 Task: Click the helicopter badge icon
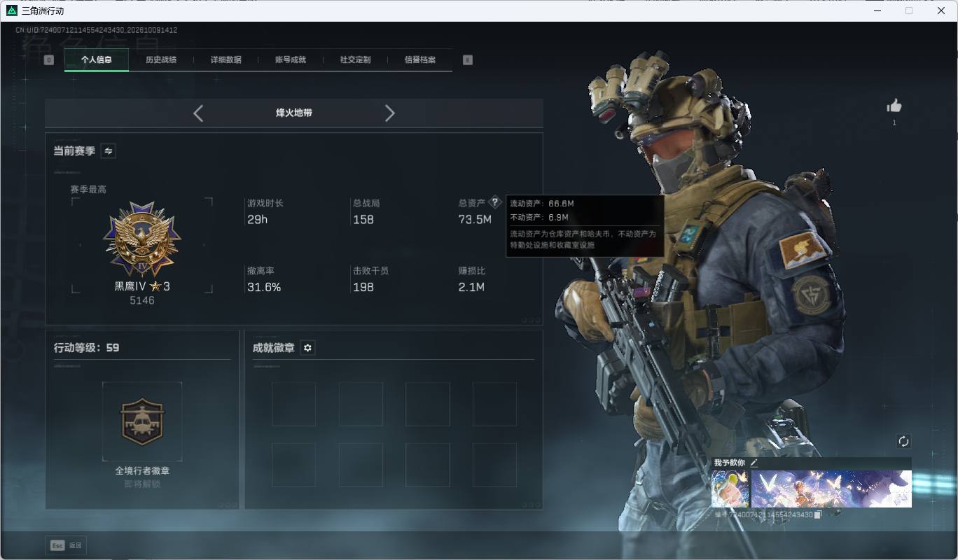tap(142, 421)
